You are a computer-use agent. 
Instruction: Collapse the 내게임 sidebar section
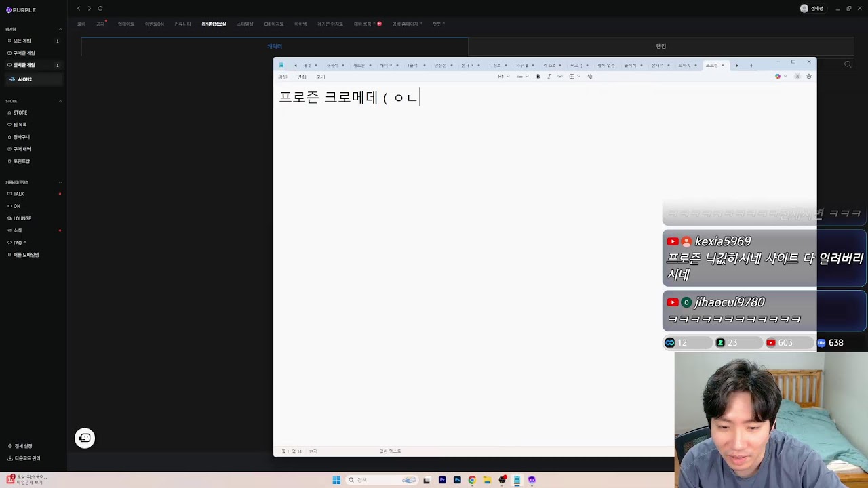tap(60, 29)
